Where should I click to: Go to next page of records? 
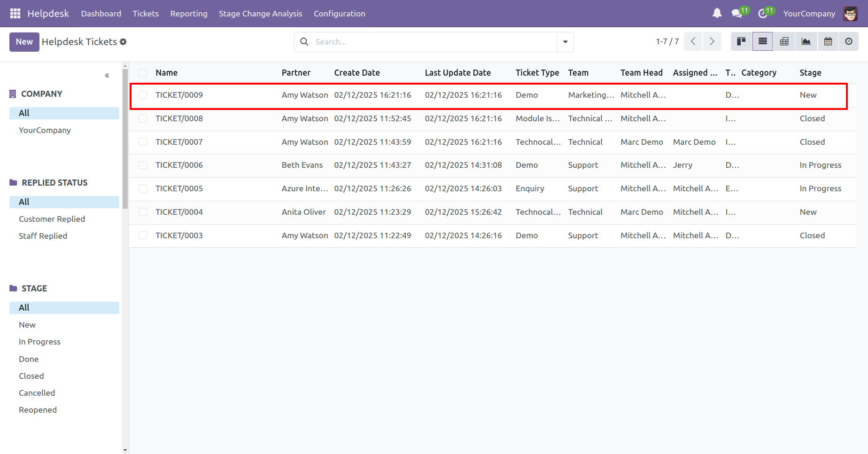pyautogui.click(x=712, y=42)
